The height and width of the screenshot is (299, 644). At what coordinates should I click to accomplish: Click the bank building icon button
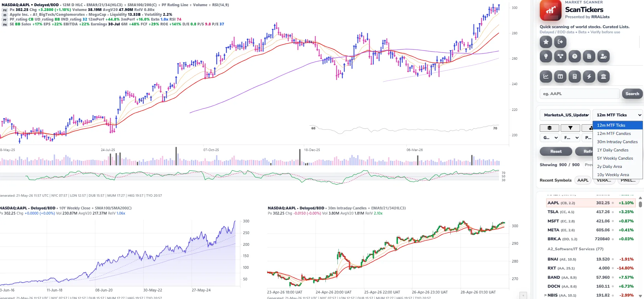pos(604,77)
